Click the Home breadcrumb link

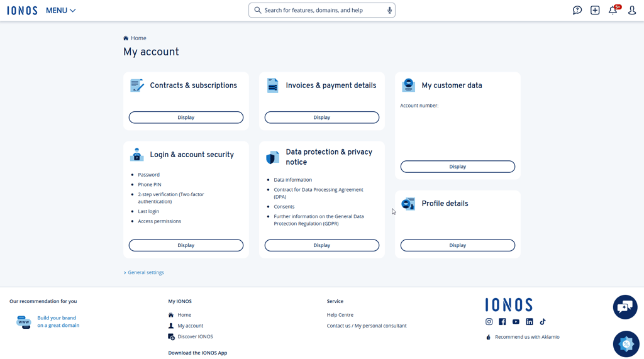[x=138, y=38]
